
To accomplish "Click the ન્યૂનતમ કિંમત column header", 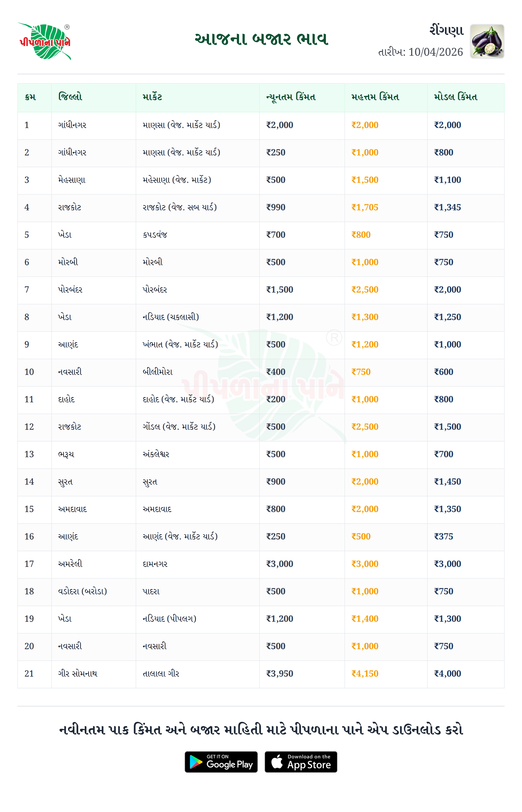I will pos(291,97).
